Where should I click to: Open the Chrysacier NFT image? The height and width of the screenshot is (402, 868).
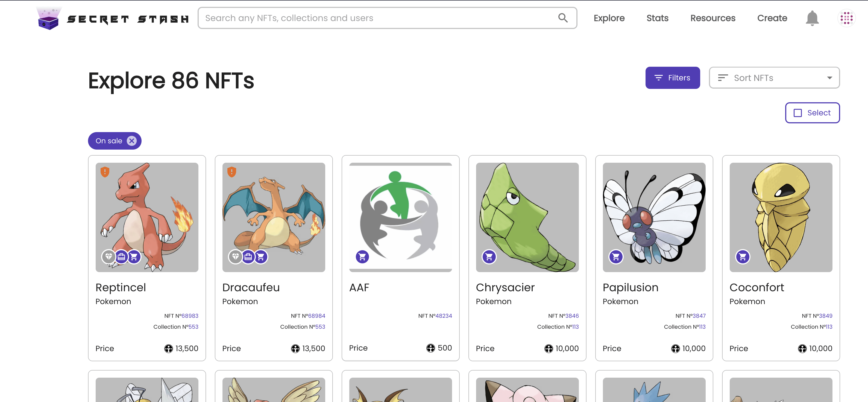click(527, 217)
